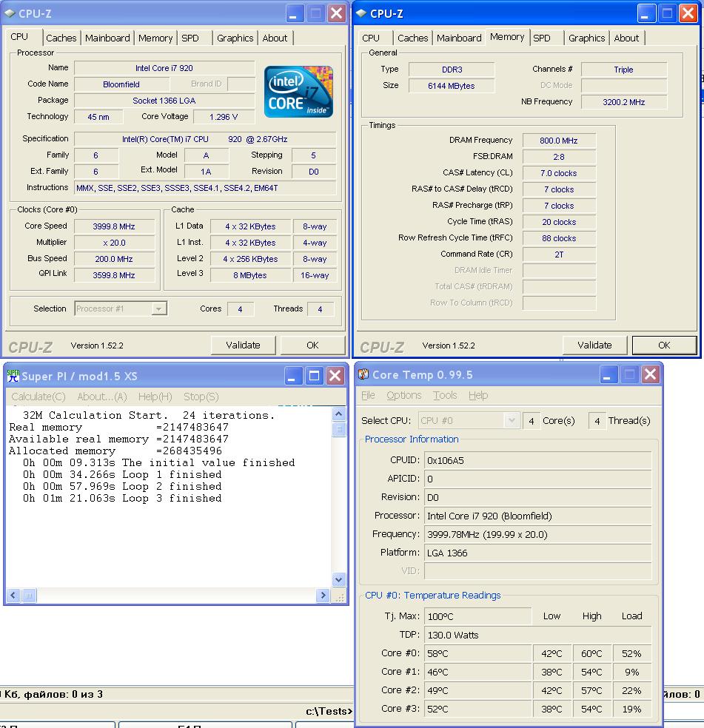This screenshot has width=704, height=728.
Task: Open the Caches tab in left CPU-Z window
Action: click(61, 38)
